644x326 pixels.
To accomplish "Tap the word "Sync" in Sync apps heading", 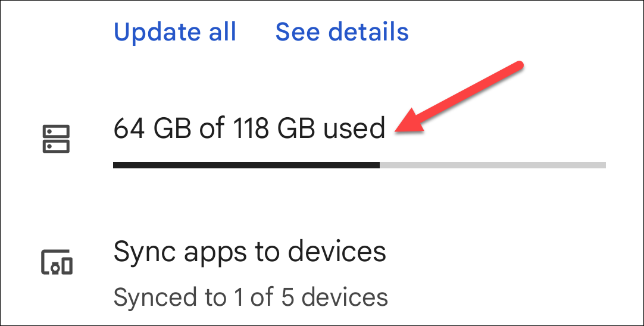I will [146, 252].
